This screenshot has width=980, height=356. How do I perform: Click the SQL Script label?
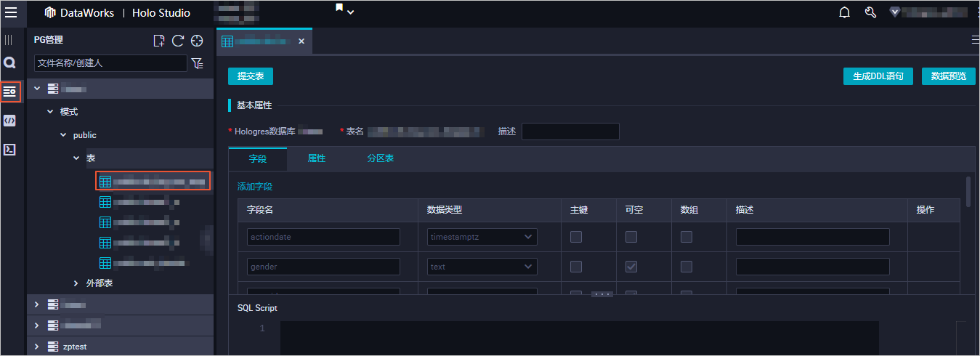pos(257,308)
